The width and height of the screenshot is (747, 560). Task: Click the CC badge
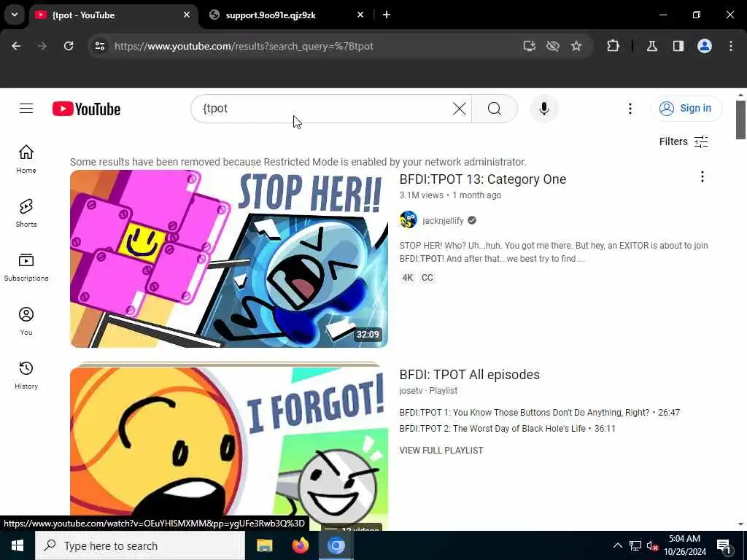(x=427, y=278)
